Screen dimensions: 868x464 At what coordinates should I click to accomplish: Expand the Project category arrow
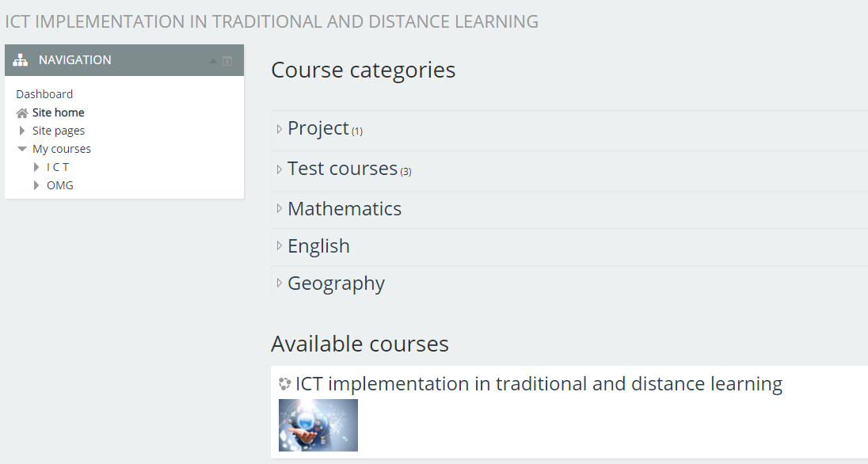[280, 129]
